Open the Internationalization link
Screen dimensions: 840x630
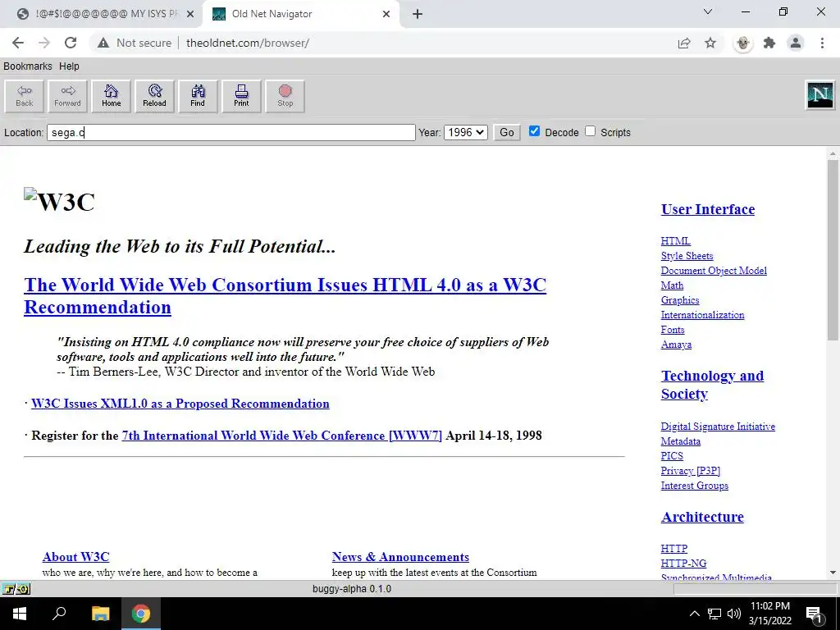pyautogui.click(x=702, y=315)
